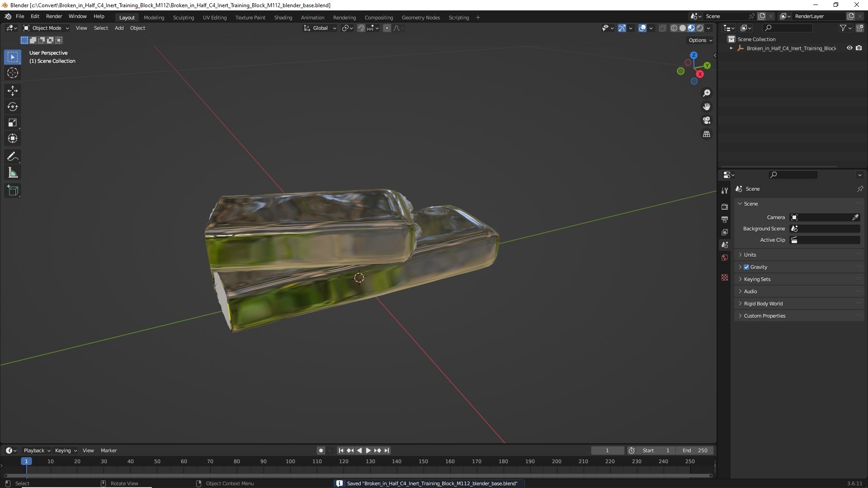Toggle the Gravity checkbox
Screen dimensions: 868x488
pyautogui.click(x=746, y=267)
